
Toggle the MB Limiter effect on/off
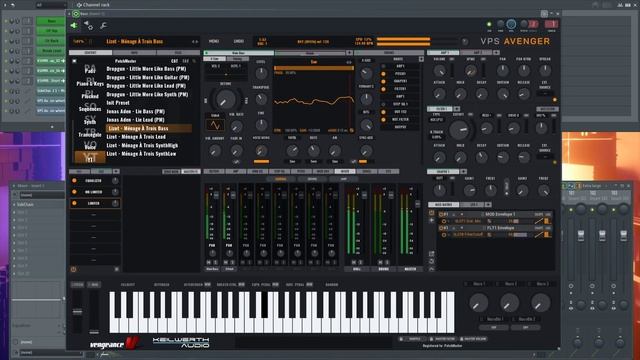(74, 191)
